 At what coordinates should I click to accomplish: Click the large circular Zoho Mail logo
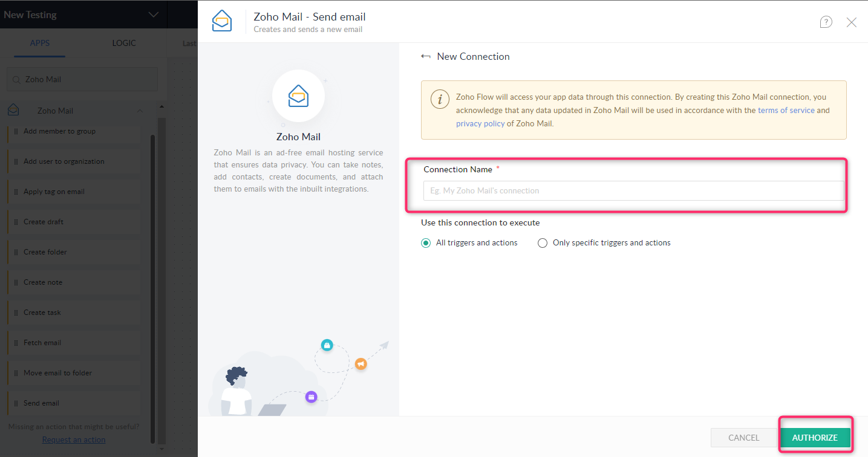coord(298,96)
